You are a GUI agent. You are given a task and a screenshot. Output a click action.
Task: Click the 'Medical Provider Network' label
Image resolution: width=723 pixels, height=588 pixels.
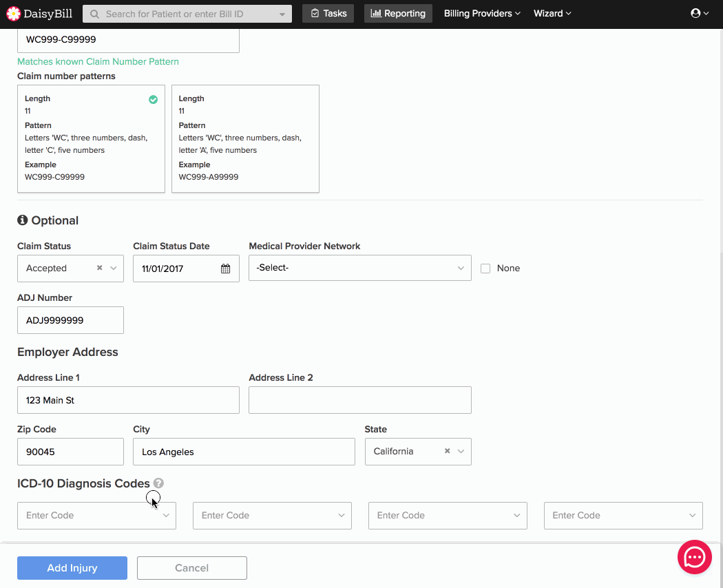coord(304,246)
